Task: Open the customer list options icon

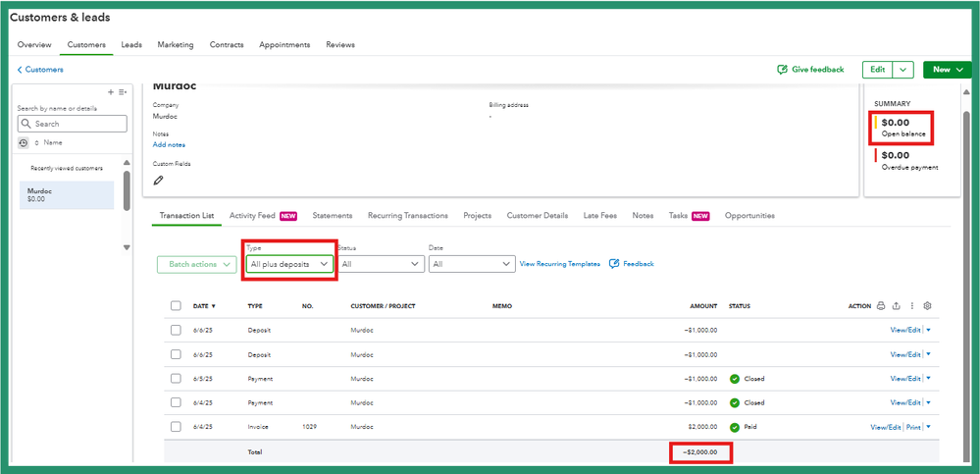Action: coord(124,92)
